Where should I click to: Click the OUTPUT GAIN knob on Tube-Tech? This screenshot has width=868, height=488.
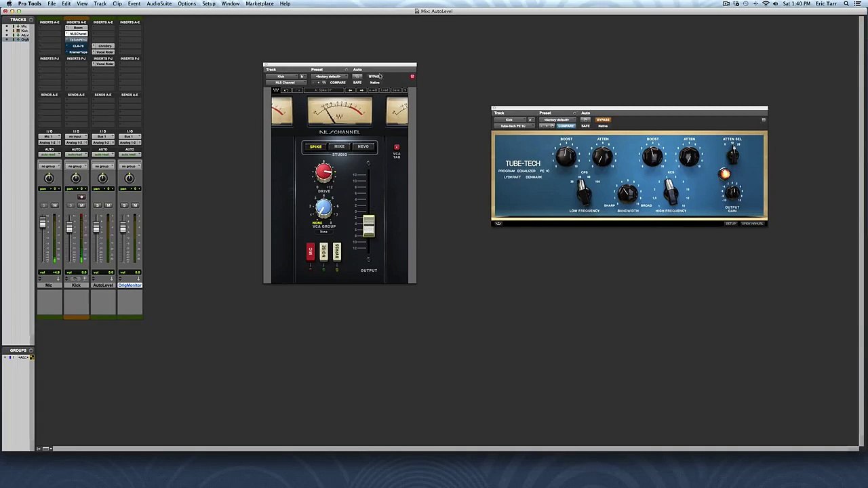[732, 192]
